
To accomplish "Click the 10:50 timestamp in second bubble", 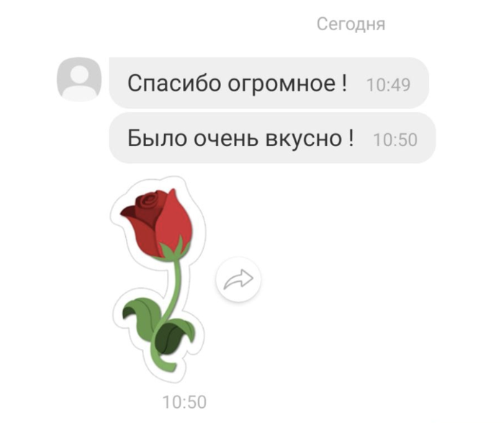I will [395, 140].
